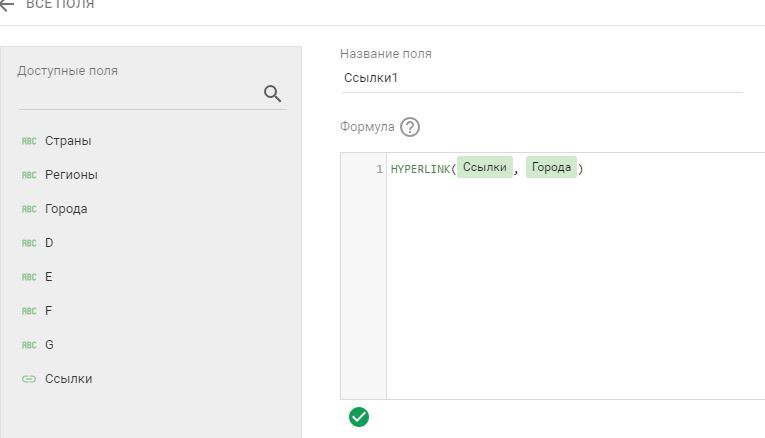Click the ABC type icon beside Города
Image resolution: width=765 pixels, height=438 pixels.
coord(29,209)
